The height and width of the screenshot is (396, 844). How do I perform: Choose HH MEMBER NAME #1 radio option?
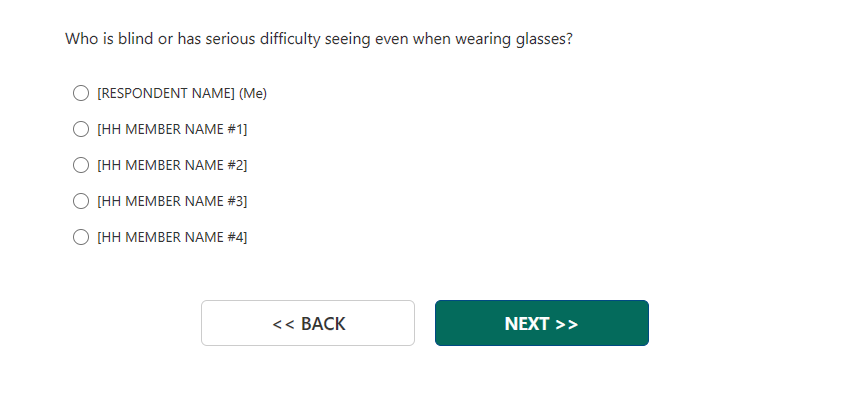pyautogui.click(x=81, y=129)
